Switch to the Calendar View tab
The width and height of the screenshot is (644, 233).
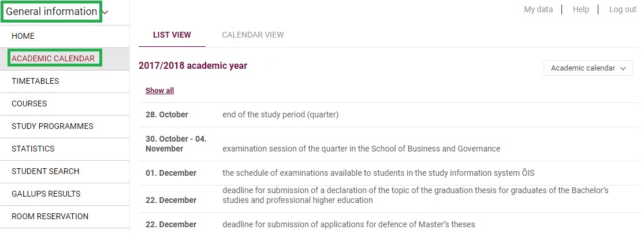point(252,35)
